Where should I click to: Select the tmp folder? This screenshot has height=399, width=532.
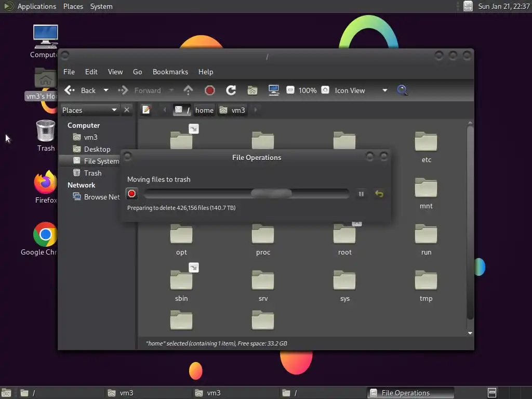point(426,285)
